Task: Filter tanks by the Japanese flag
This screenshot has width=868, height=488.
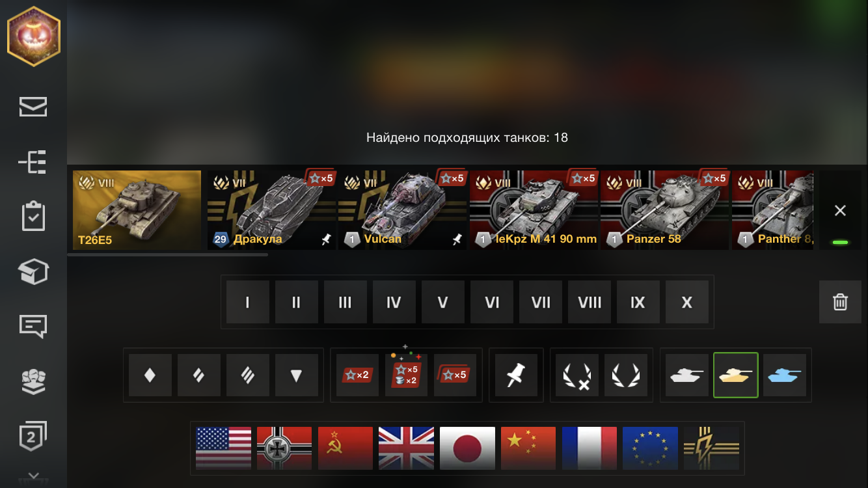Action: pyautogui.click(x=468, y=448)
